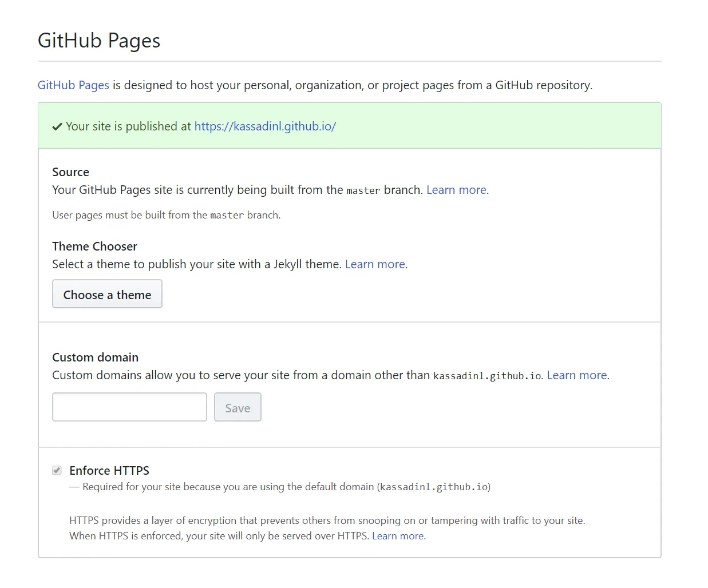This screenshot has width=708, height=588.
Task: Open Learn more link in the Source section
Action: tap(456, 190)
